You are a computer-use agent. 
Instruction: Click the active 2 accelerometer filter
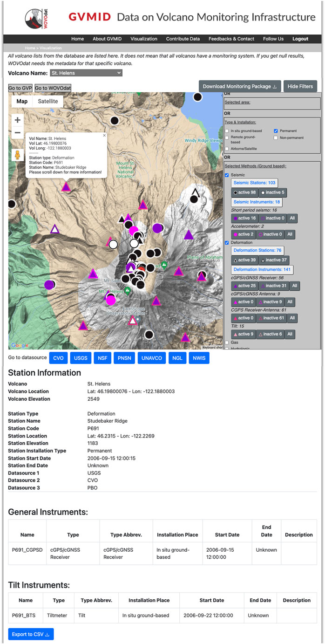[243, 234]
